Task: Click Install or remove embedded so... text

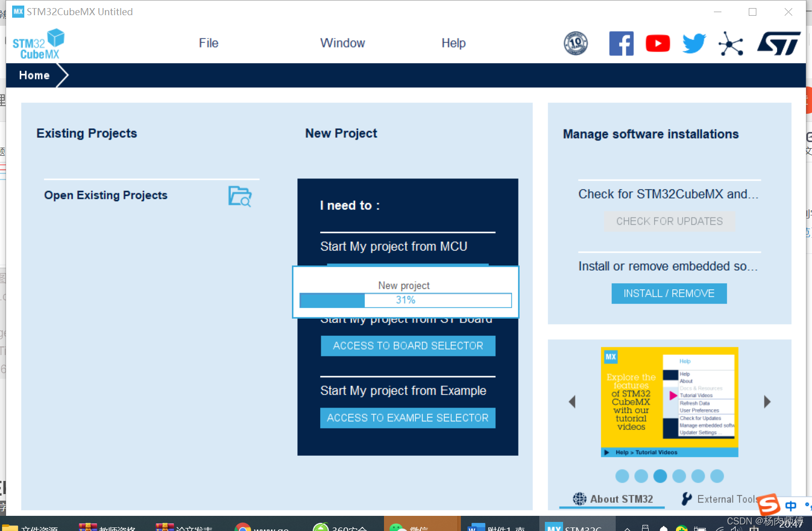Action: tap(668, 267)
